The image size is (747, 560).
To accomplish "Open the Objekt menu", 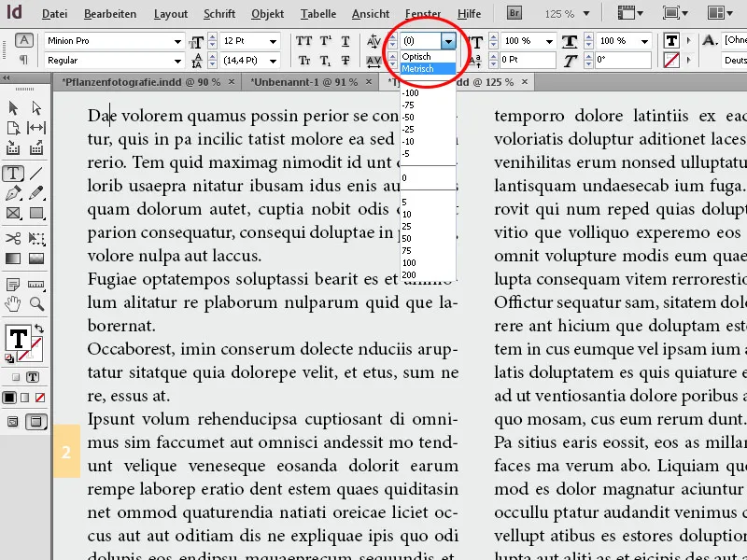I will 267,14.
